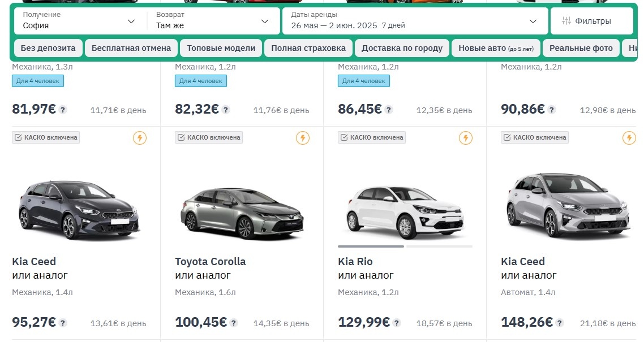Viewport: 644px width, 342px height.
Task: Open the Фильтры panel
Action: [x=591, y=20]
